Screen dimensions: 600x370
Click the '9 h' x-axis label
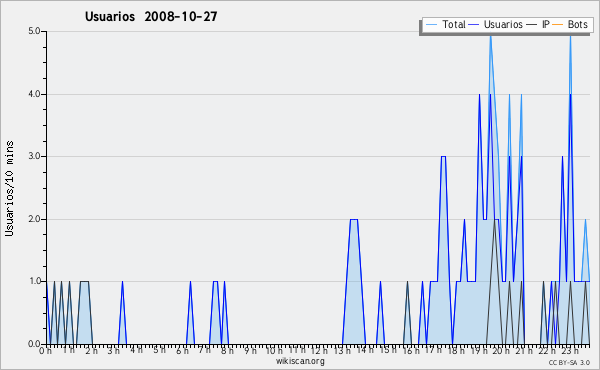tap(251, 350)
